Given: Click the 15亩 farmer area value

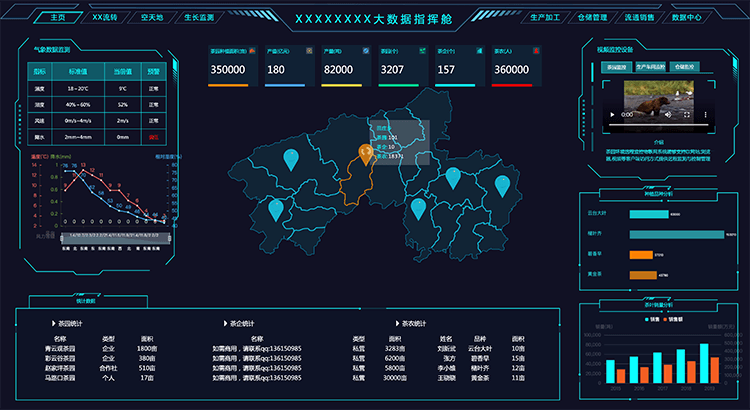Looking at the screenshot, I should [518, 358].
